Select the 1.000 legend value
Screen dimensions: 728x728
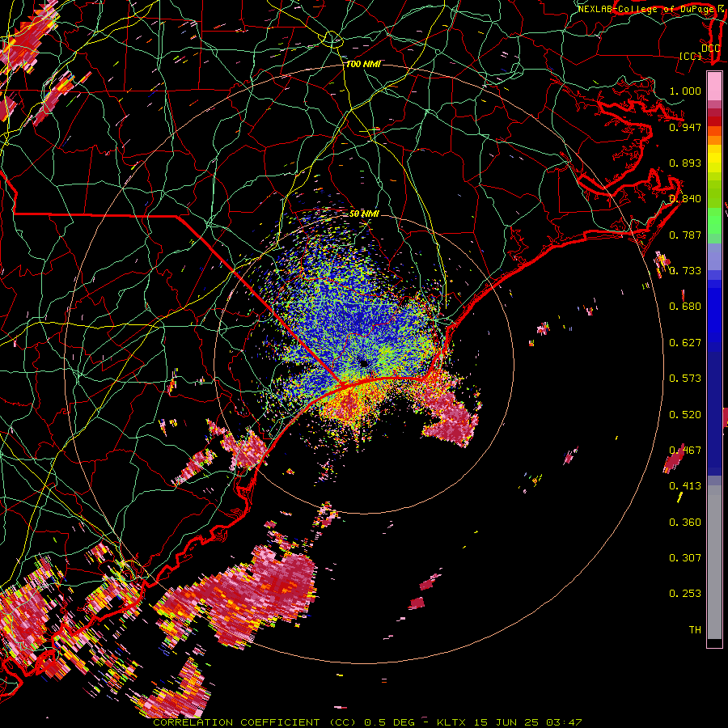685,91
